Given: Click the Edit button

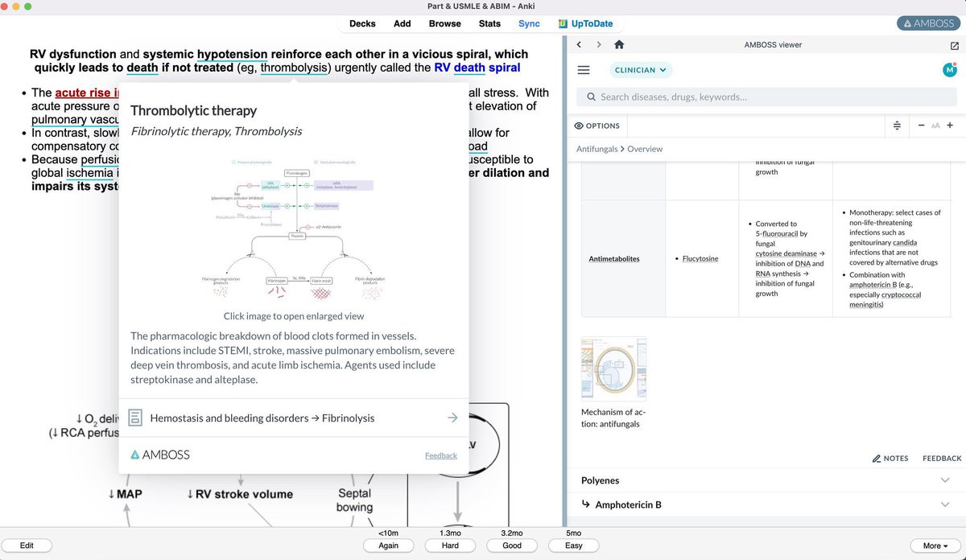Looking at the screenshot, I should point(27,546).
